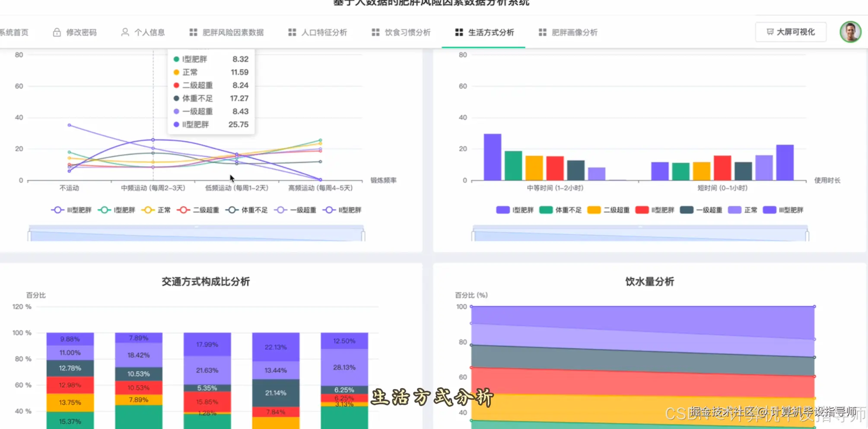The width and height of the screenshot is (868, 429).
Task: Toggle 一级超重 series in line chart legend
Action: pyautogui.click(x=295, y=210)
